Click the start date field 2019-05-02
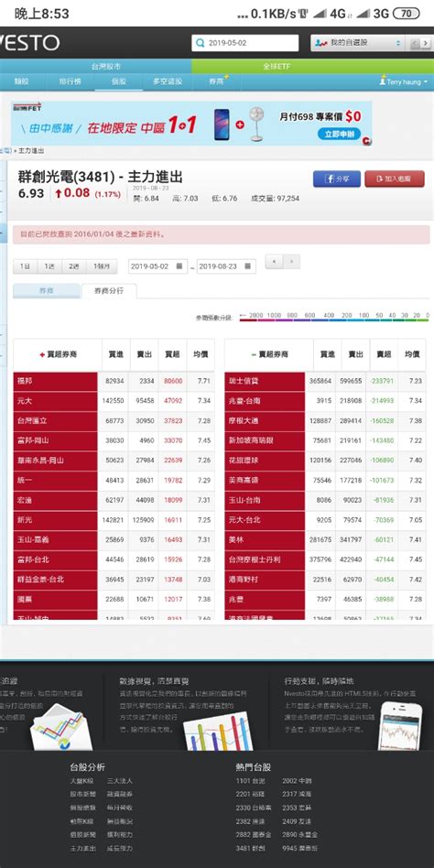The image size is (434, 868). click(157, 266)
